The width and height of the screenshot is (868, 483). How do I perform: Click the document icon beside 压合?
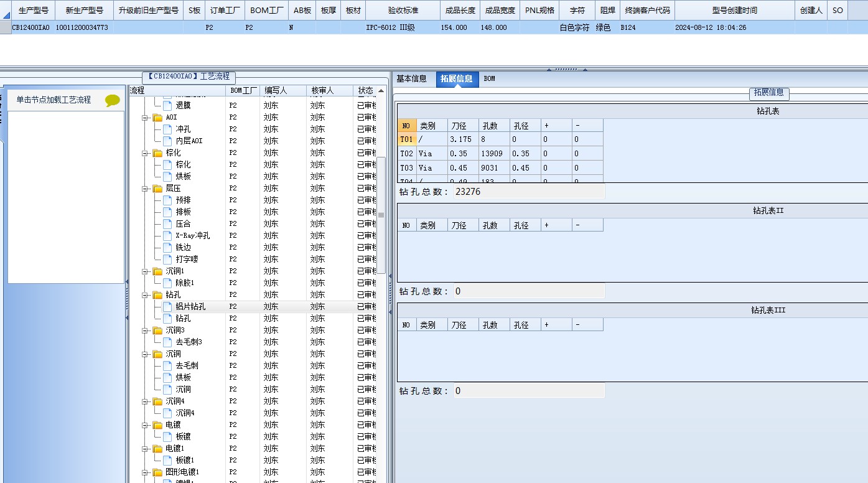167,224
